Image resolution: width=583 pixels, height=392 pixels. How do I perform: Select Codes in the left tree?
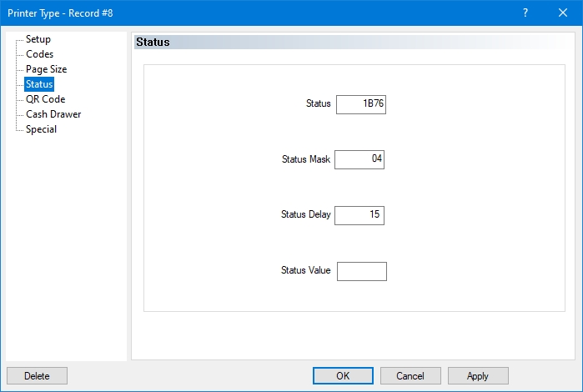(x=39, y=54)
